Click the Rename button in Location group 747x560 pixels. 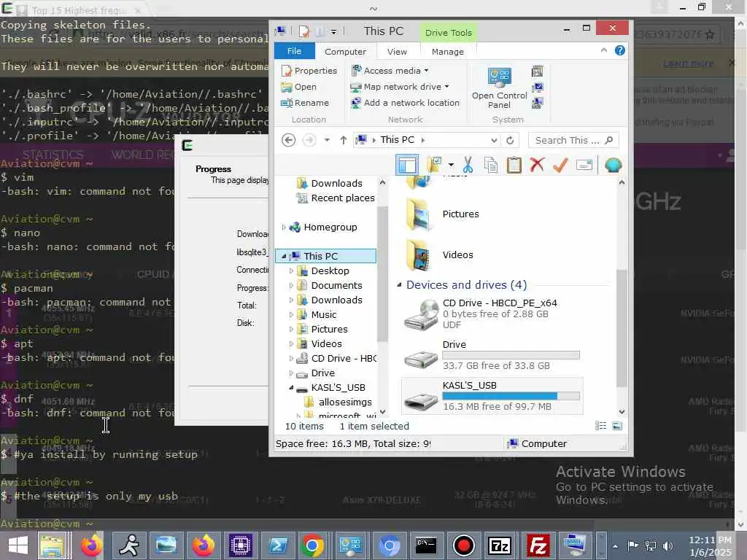(305, 103)
